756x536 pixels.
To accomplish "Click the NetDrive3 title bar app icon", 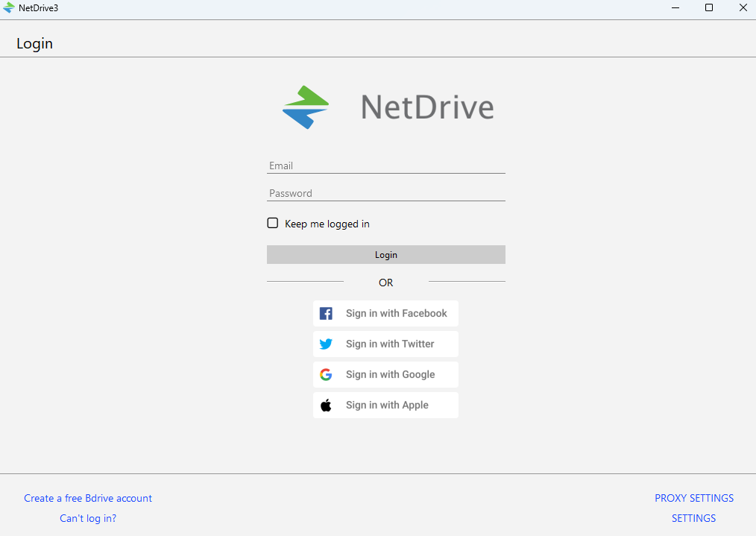I will coord(9,8).
